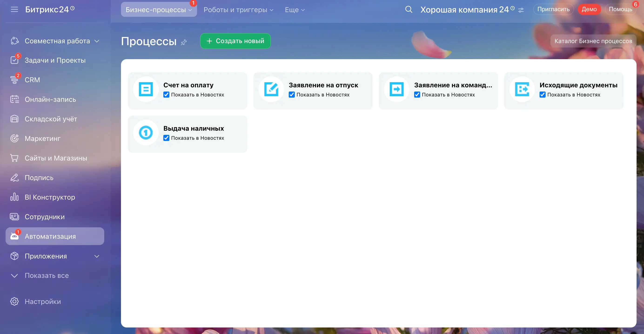Open Каталог Бизнес процессов
This screenshot has height=334, width=644.
(593, 41)
